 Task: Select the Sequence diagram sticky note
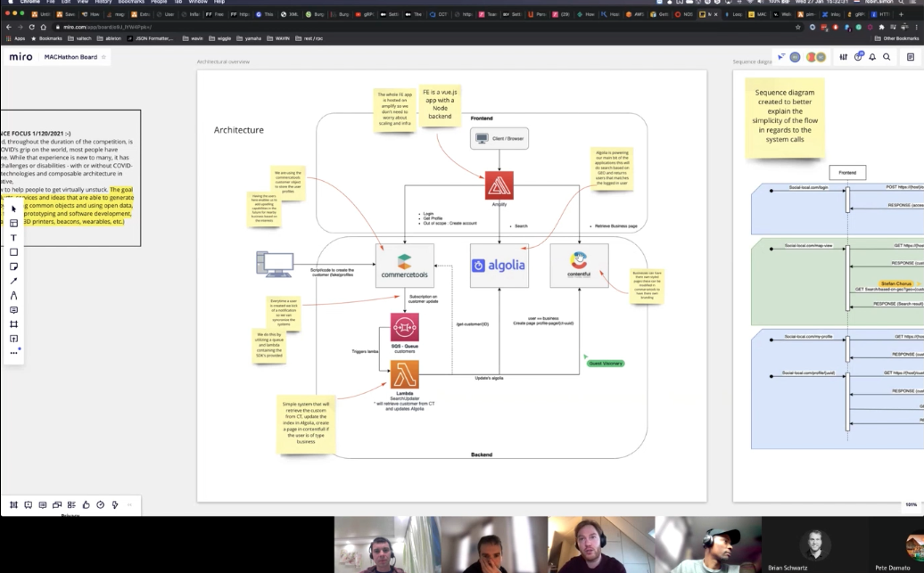784,118
